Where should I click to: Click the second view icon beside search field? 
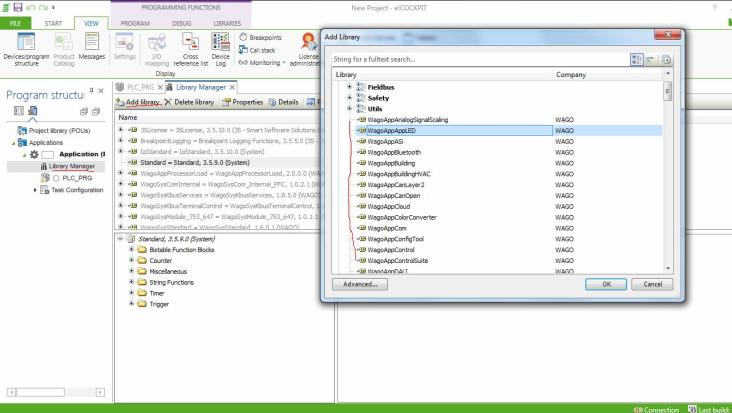click(652, 60)
